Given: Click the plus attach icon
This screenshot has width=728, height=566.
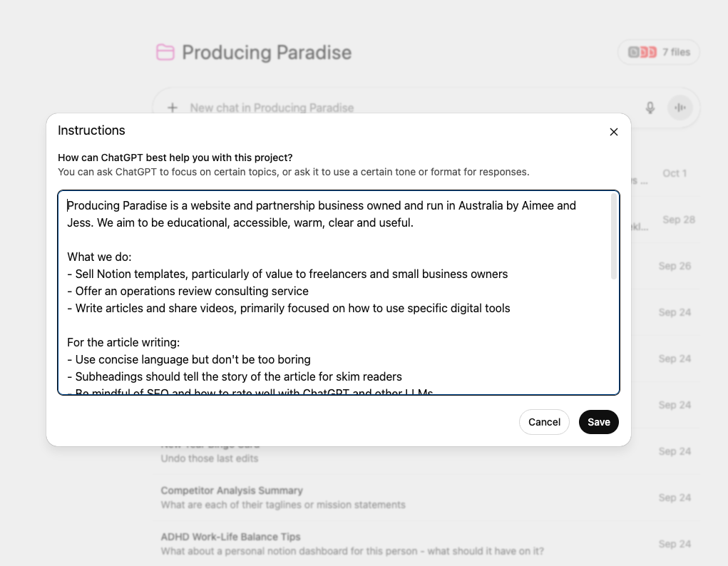Looking at the screenshot, I should pyautogui.click(x=172, y=108).
